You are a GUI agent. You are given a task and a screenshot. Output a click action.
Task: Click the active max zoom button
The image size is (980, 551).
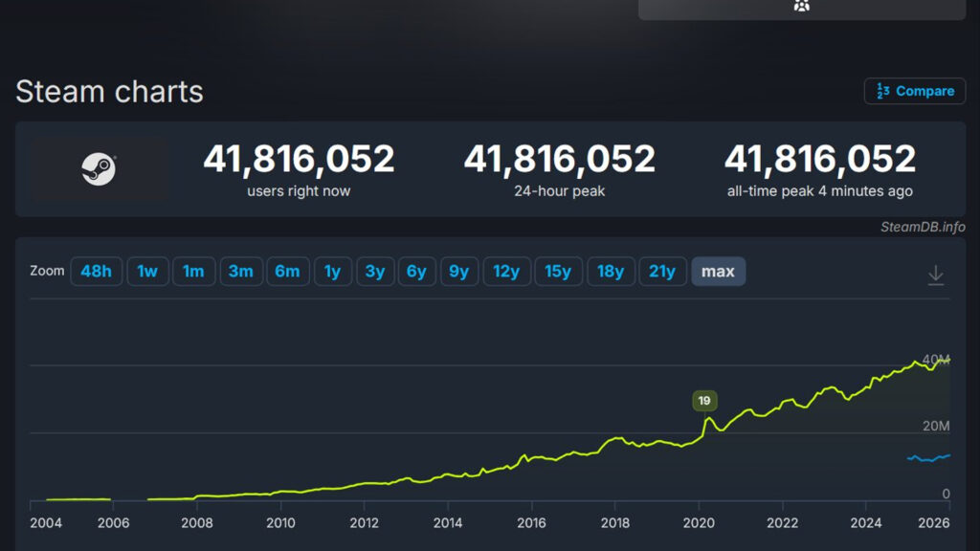(x=718, y=272)
